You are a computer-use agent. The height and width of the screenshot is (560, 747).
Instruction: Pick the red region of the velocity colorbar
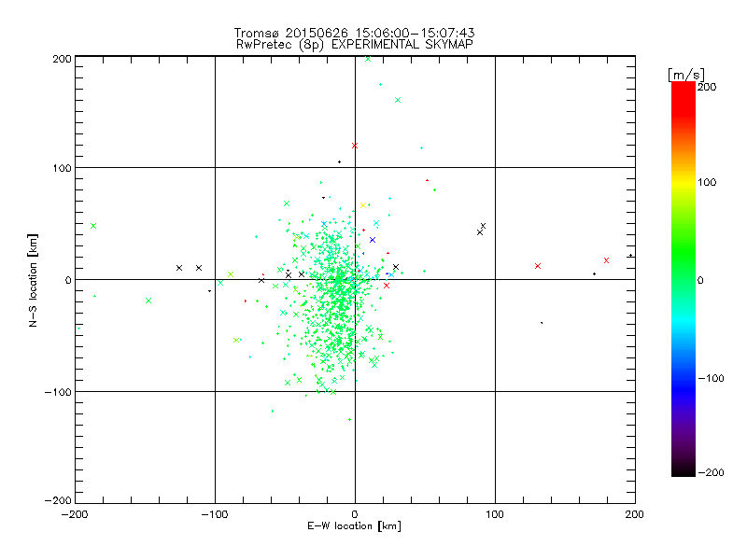pyautogui.click(x=684, y=98)
